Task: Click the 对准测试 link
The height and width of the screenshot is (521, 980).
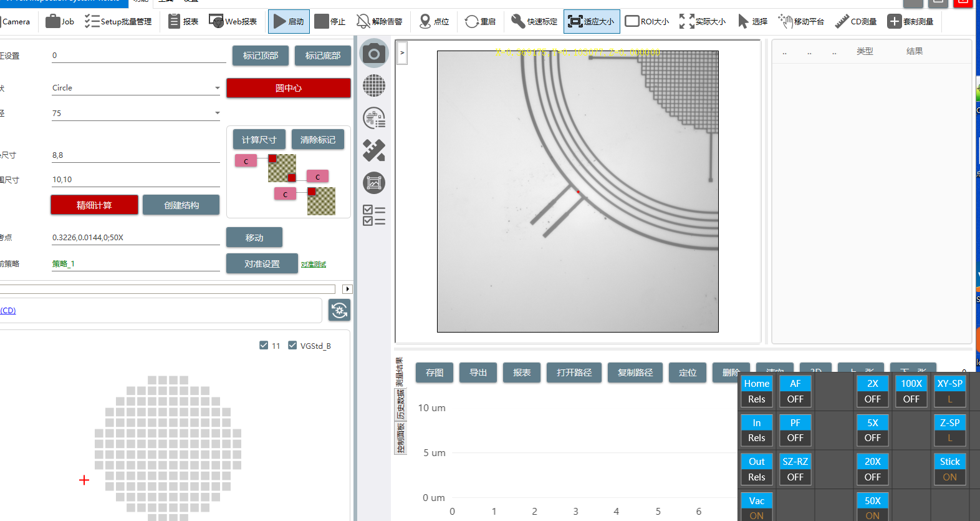Action: 314,265
